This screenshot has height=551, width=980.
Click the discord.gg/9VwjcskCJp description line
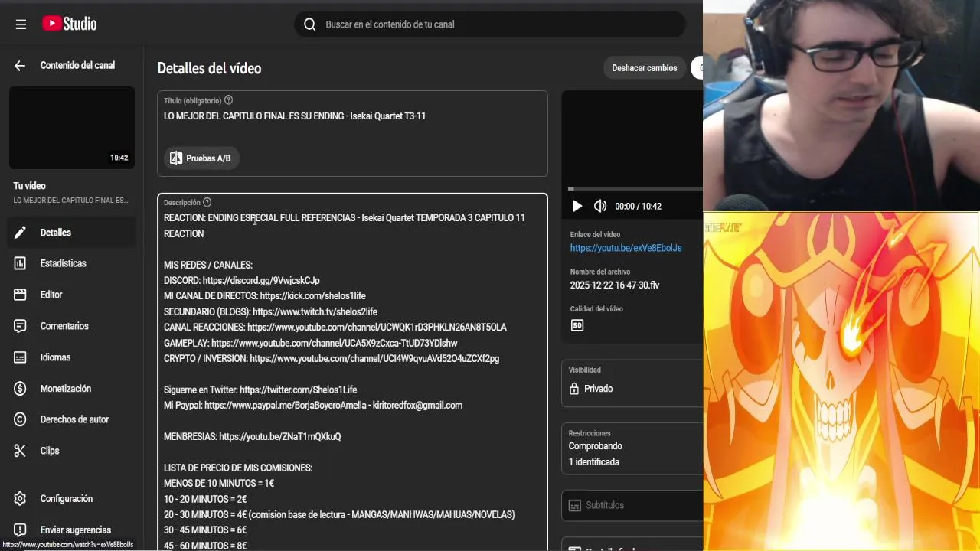pyautogui.click(x=242, y=281)
